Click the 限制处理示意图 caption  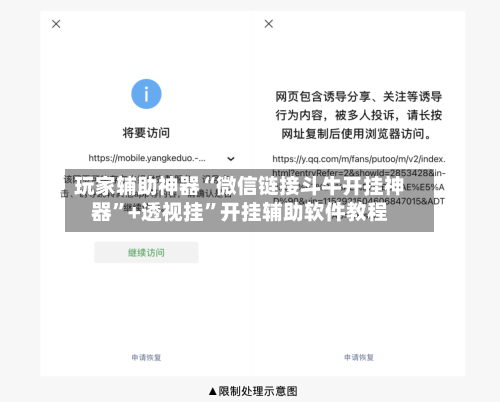pos(253,391)
